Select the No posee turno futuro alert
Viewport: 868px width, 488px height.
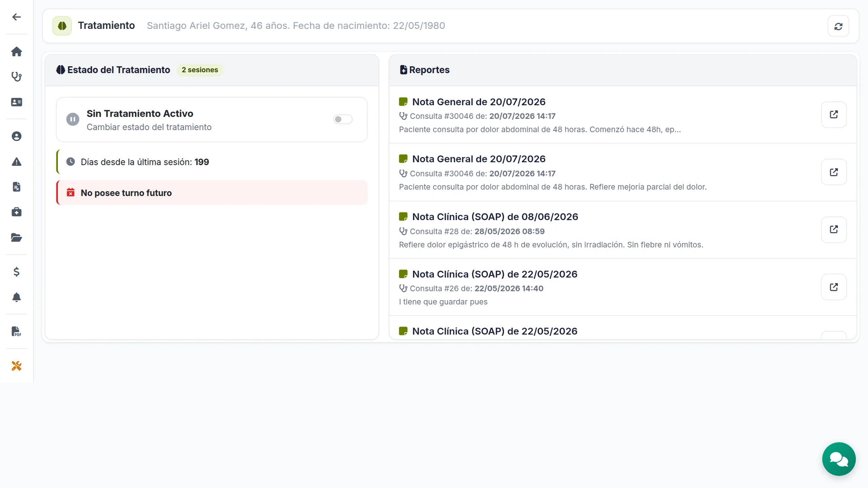tap(212, 193)
